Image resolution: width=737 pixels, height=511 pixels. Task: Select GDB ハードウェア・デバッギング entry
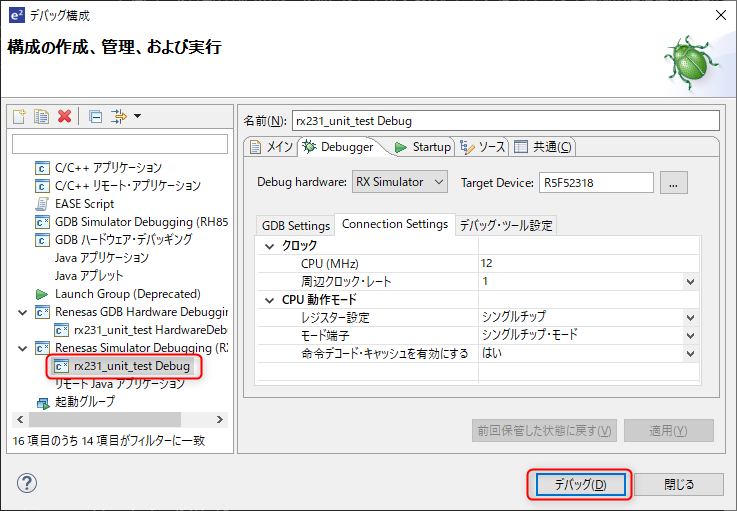coord(123,240)
